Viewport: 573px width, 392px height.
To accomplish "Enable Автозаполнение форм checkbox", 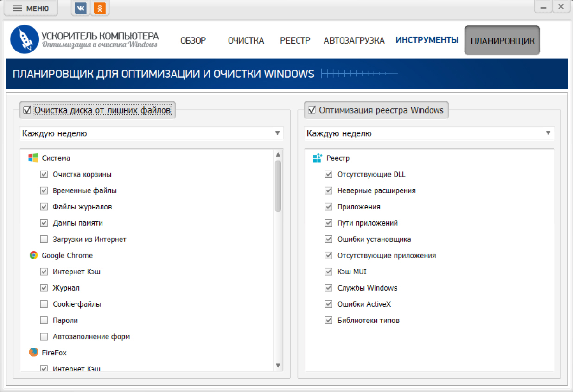I will pyautogui.click(x=44, y=337).
